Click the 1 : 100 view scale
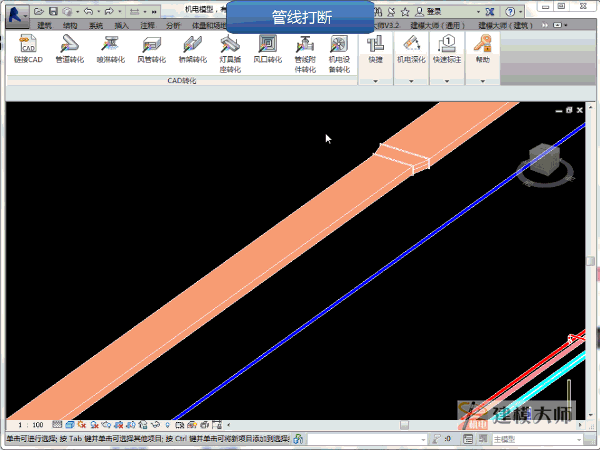The height and width of the screenshot is (450, 600). pos(31,425)
